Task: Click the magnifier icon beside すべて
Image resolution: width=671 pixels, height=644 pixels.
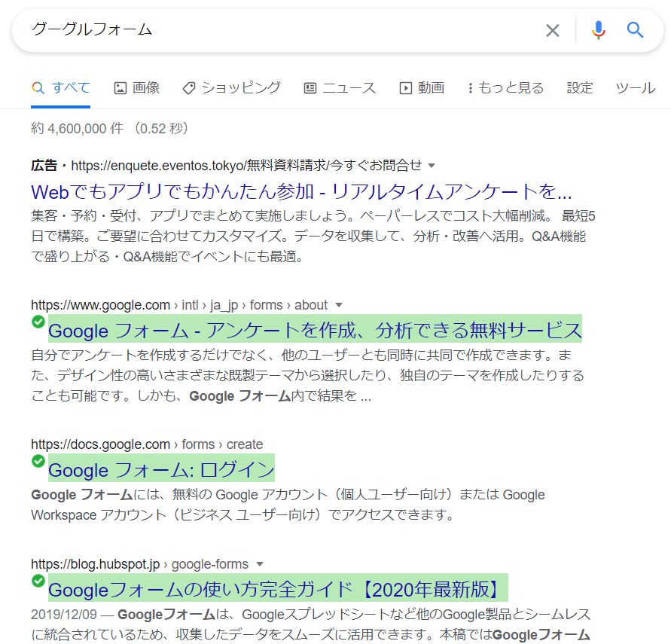Action: pos(38,88)
